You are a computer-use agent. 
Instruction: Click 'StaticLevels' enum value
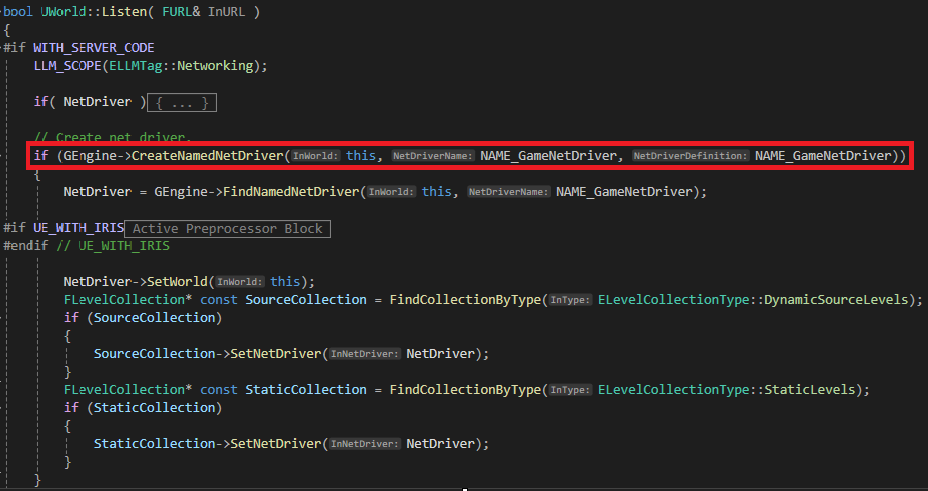[810, 389]
